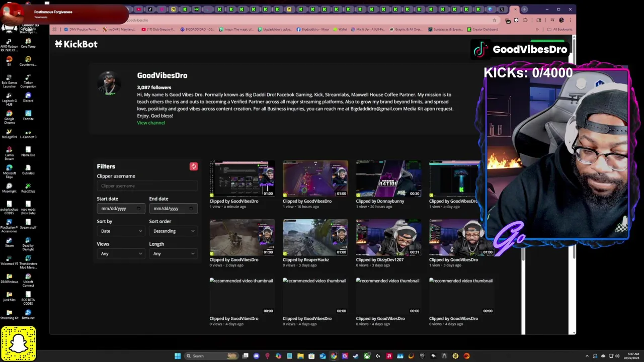Show hidden system tray icons

588,356
